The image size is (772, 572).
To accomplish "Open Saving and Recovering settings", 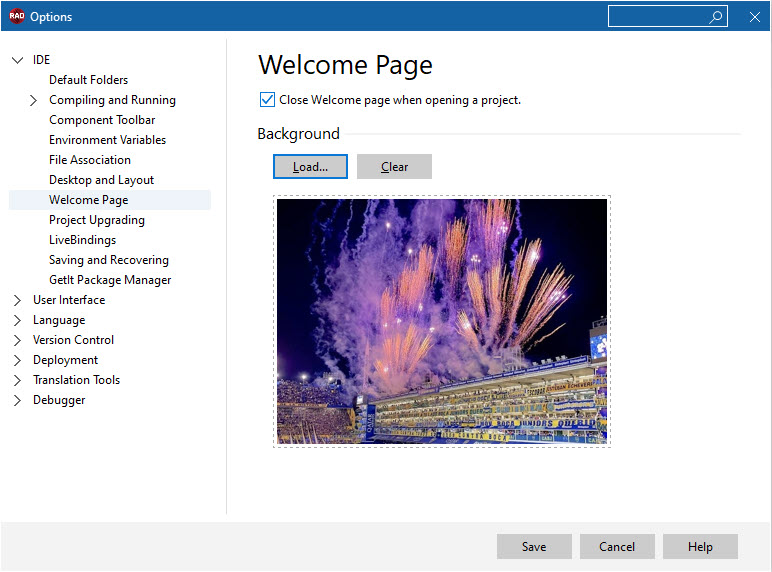I will [109, 260].
